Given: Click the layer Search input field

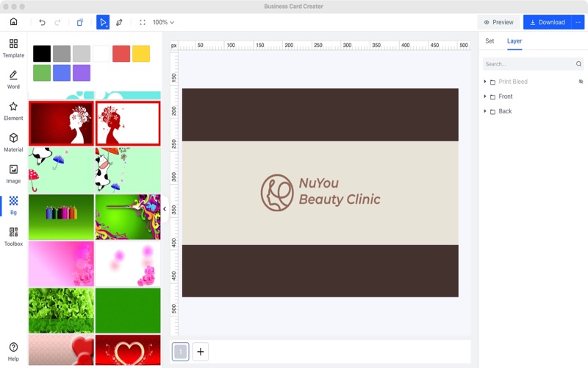Looking at the screenshot, I should (528, 64).
